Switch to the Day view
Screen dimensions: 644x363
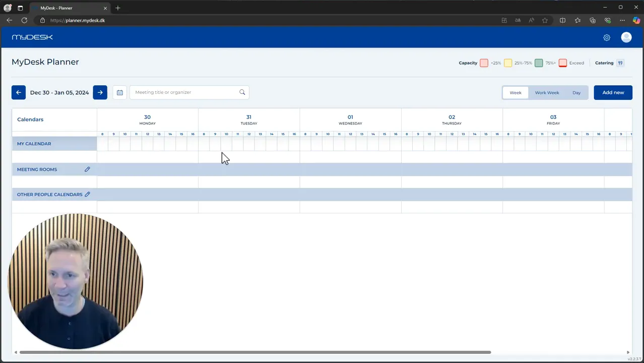click(576, 93)
